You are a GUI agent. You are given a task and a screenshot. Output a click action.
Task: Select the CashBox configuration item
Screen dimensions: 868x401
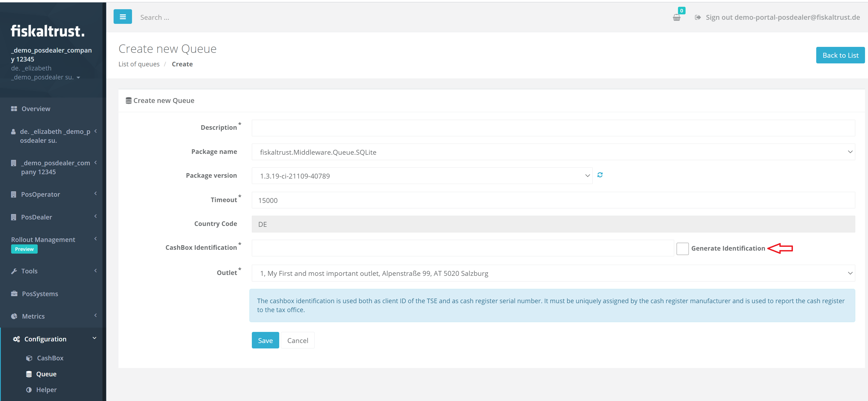tap(50, 358)
